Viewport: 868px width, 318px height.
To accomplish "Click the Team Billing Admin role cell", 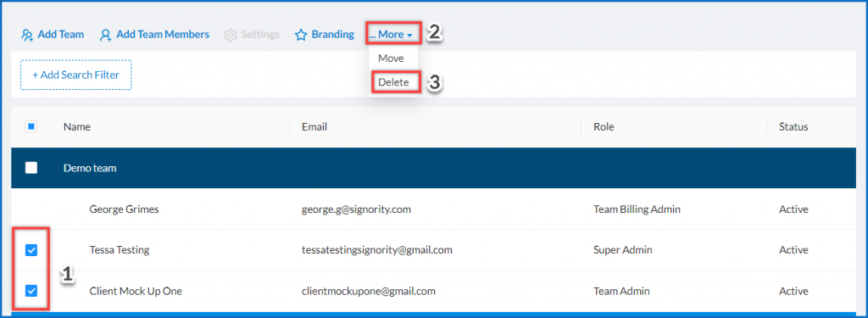I will [637, 209].
